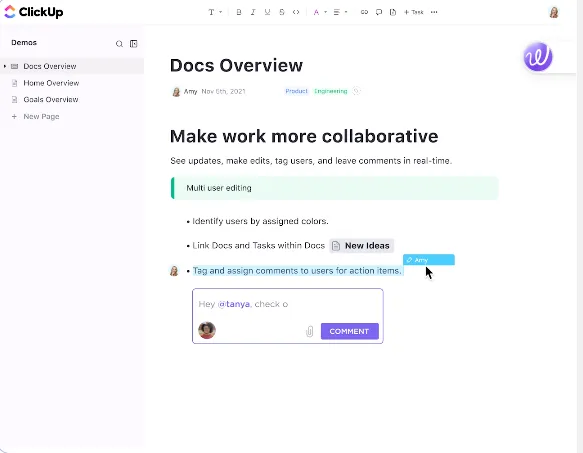Open the user avatar at top right

pyautogui.click(x=554, y=12)
